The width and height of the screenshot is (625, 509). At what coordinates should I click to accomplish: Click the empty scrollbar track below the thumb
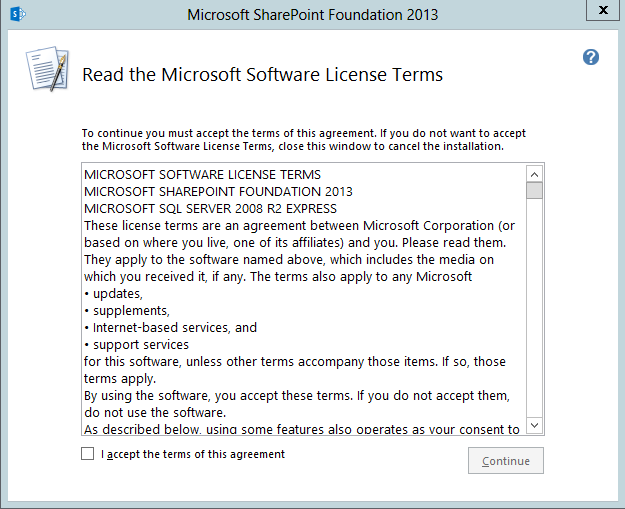535,308
